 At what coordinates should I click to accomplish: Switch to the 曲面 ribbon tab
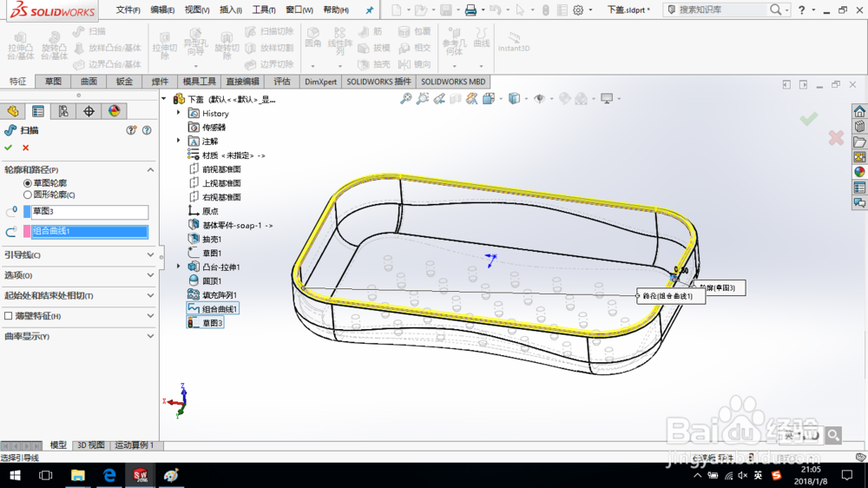coord(89,82)
